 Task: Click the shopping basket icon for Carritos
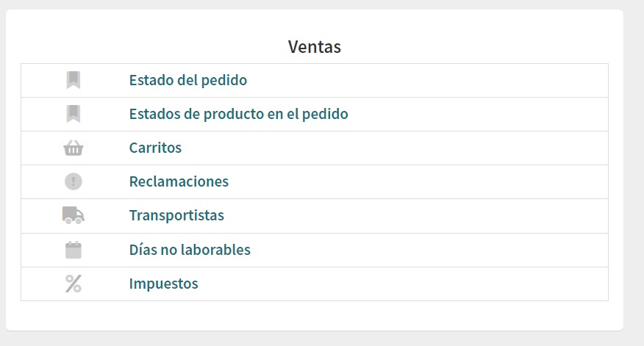(73, 148)
